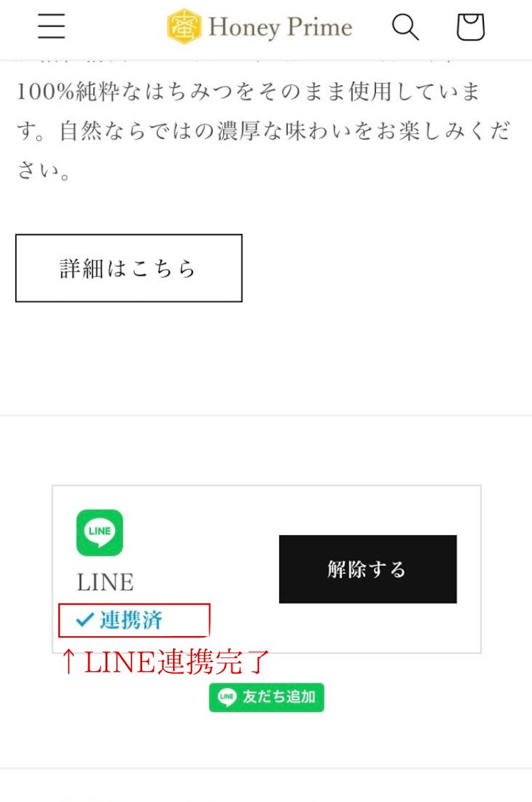Click the LINE text label in card
Screen dimensions: 532x802
point(105,583)
